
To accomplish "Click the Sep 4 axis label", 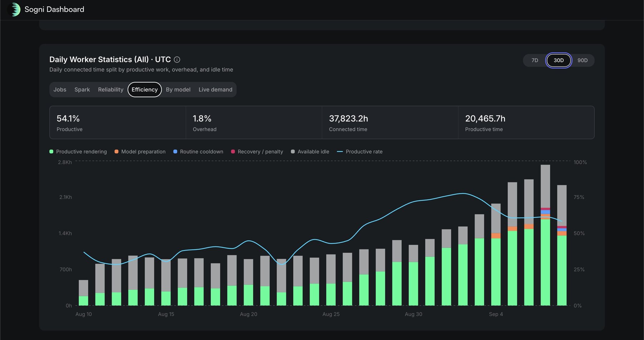I will [496, 314].
